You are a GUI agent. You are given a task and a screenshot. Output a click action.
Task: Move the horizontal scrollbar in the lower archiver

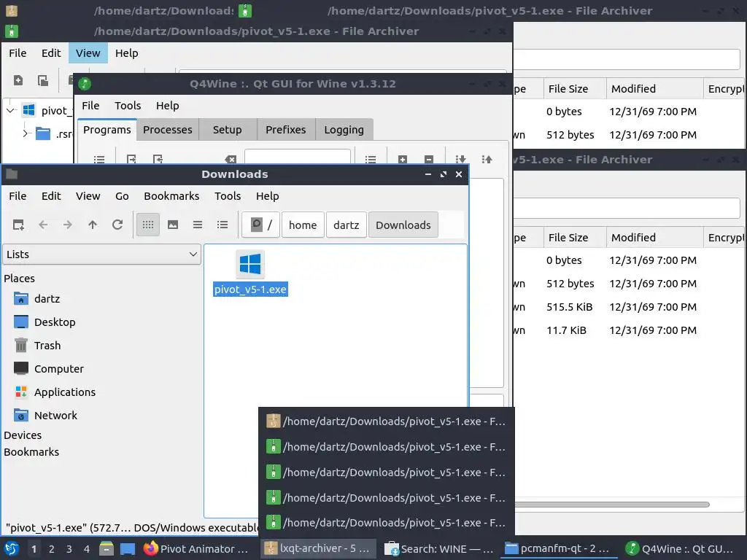click(612, 505)
